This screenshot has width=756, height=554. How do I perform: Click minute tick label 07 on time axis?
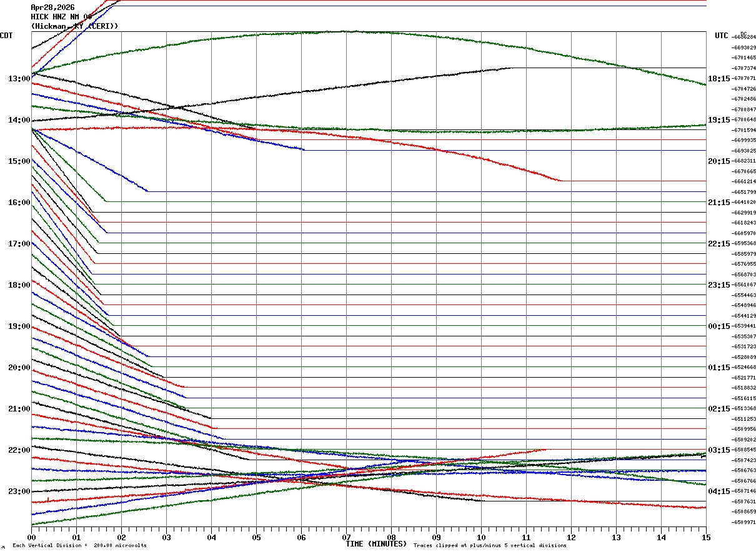346,537
